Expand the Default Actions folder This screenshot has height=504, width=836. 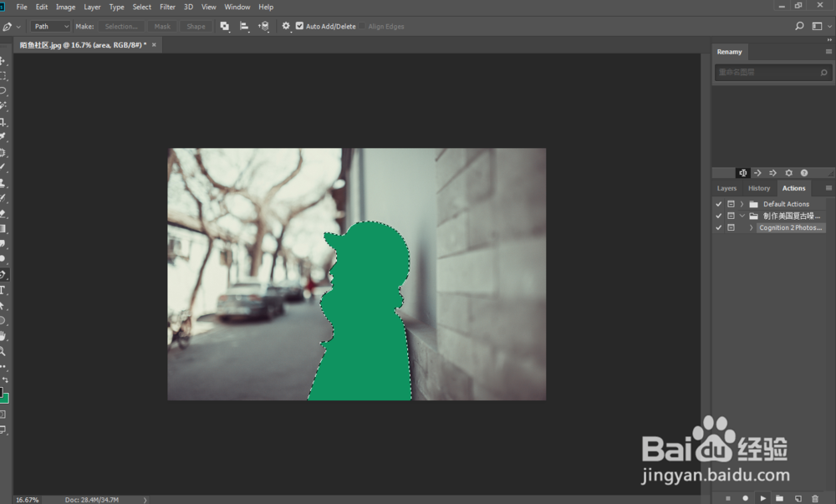(x=742, y=204)
